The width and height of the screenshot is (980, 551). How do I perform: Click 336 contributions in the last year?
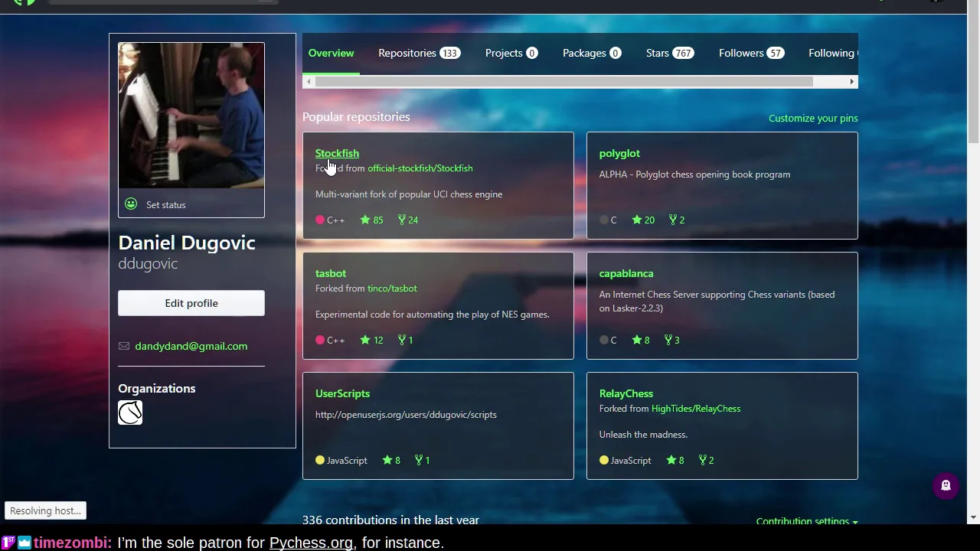pyautogui.click(x=390, y=520)
